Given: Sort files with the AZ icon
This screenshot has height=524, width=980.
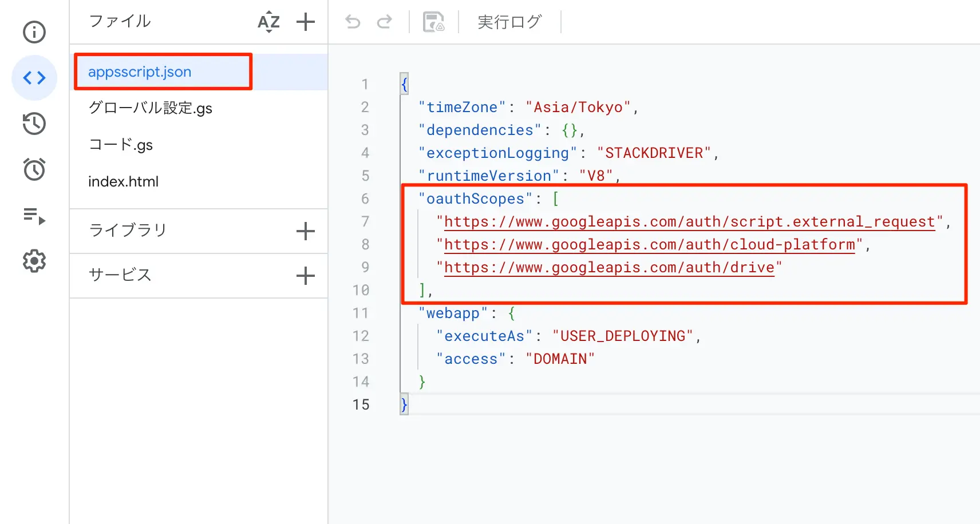Looking at the screenshot, I should 268,22.
